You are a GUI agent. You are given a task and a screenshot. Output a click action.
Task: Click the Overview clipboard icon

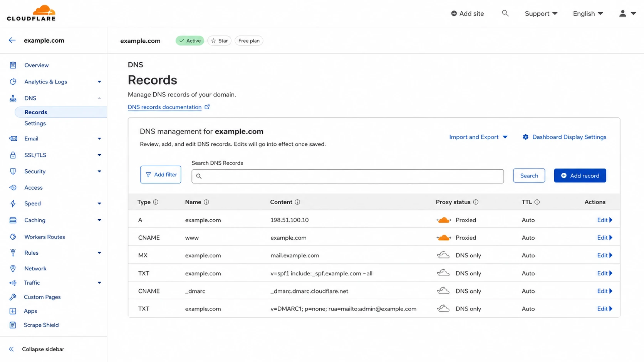(x=13, y=65)
